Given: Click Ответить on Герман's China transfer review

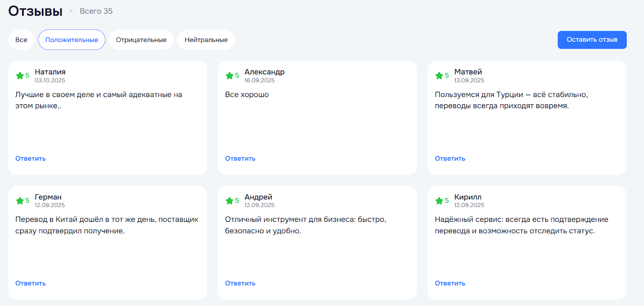Looking at the screenshot, I should (x=31, y=283).
